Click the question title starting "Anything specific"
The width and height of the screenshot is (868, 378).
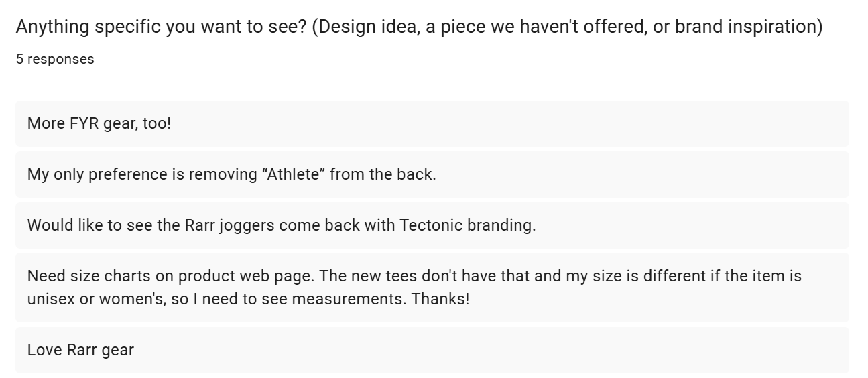pos(420,27)
